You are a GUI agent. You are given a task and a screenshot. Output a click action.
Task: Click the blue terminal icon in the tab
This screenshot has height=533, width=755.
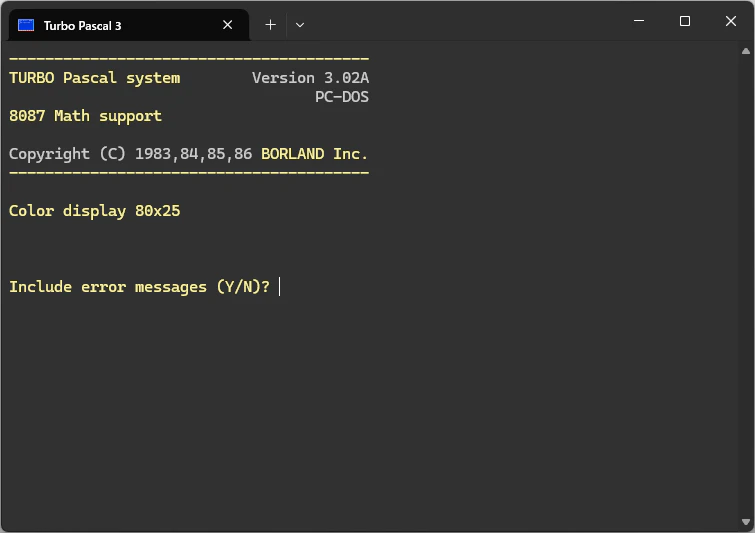26,25
